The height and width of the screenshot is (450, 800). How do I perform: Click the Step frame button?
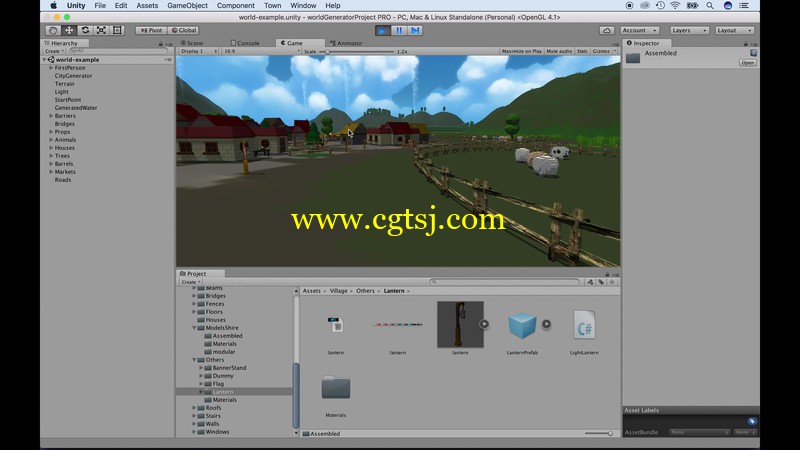tap(415, 31)
